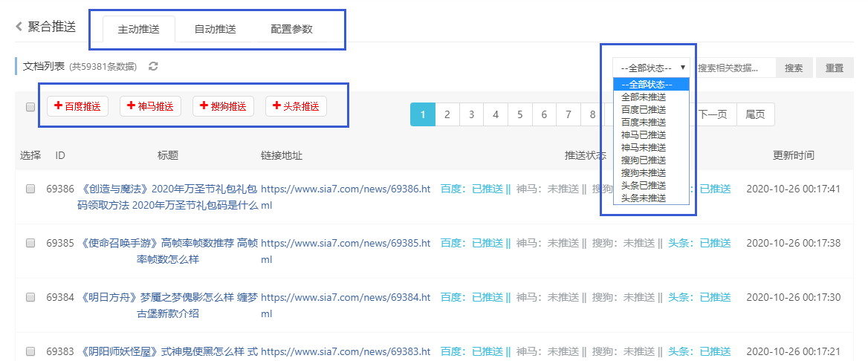Choose 百度已推送 from the status list

651,110
